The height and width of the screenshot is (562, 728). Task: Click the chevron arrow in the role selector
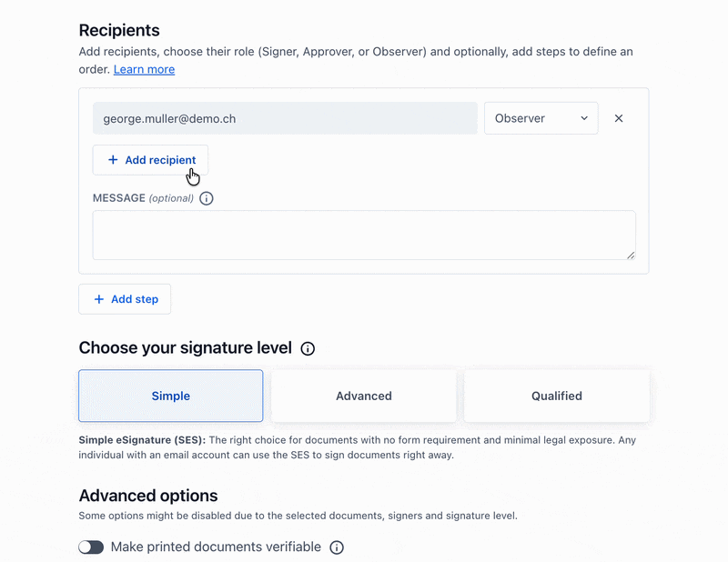pos(584,118)
